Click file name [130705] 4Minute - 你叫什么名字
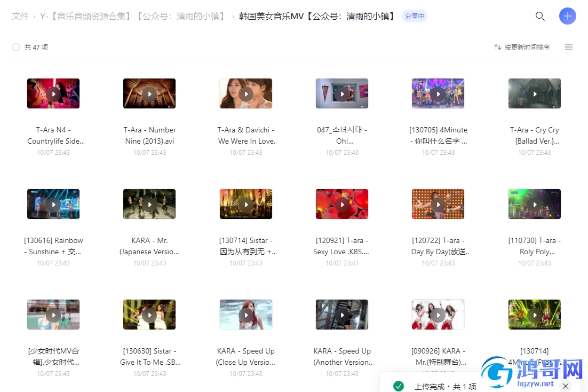This screenshot has height=392, width=588. [438, 136]
